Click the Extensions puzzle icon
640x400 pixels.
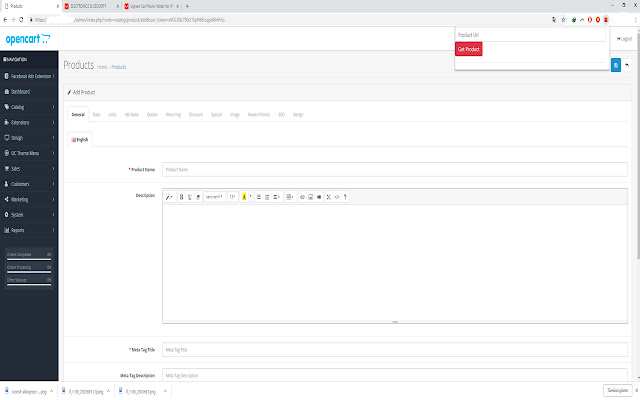click(7, 122)
